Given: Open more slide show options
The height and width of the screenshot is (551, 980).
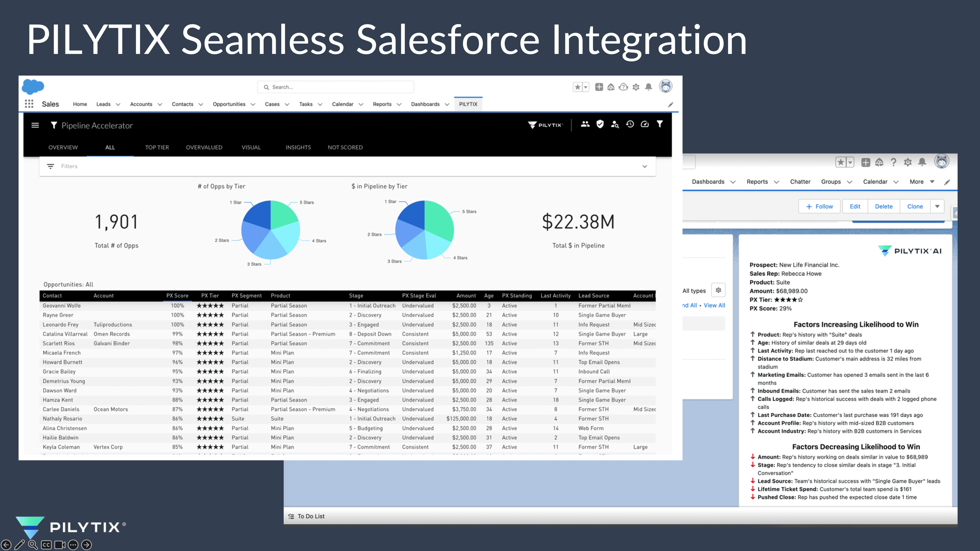Looking at the screenshot, I should [73, 545].
